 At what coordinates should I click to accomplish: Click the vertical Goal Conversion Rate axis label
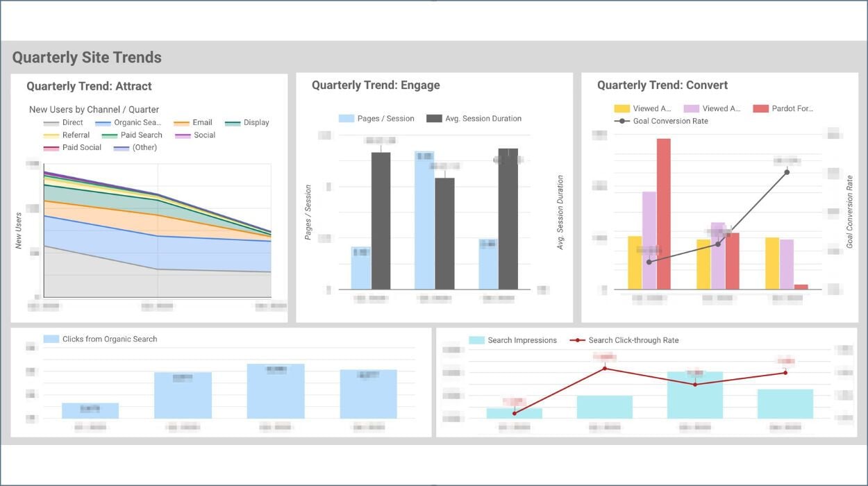[x=849, y=212]
